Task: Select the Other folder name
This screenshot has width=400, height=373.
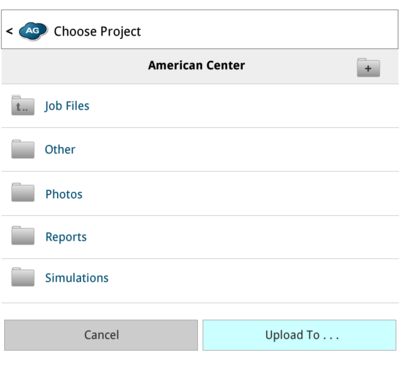Action: click(60, 149)
